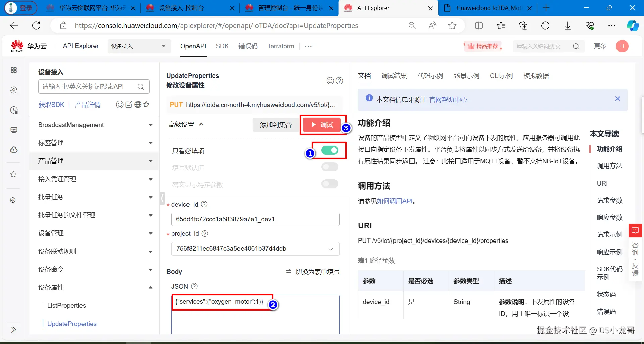Toggle the 只看必填项 switch off
The width and height of the screenshot is (644, 344).
point(330,150)
